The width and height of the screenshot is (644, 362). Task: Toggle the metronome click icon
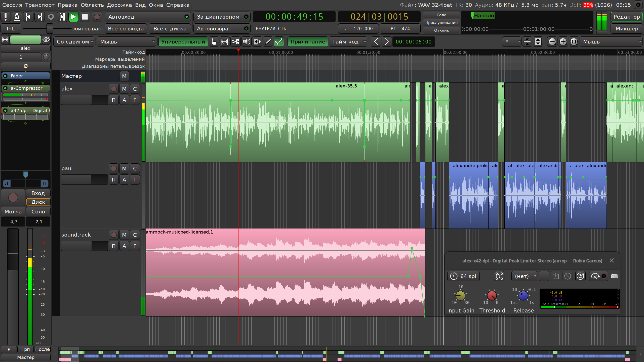point(17,17)
